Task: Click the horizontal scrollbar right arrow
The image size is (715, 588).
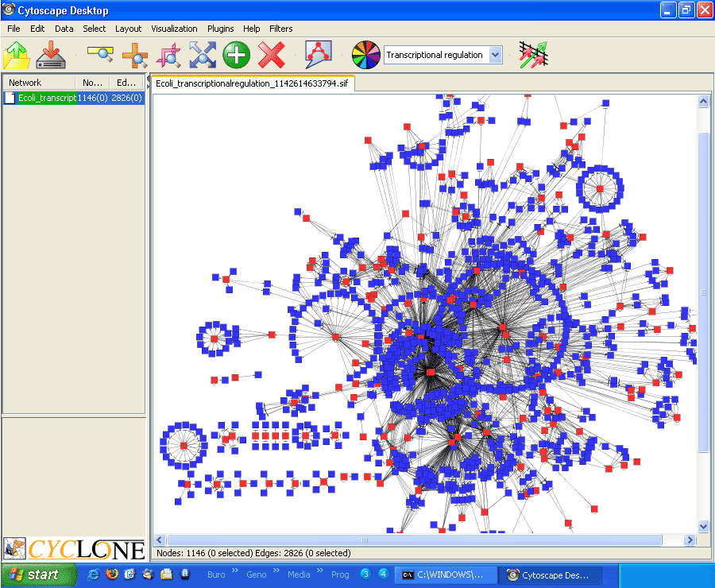Action: click(x=690, y=540)
